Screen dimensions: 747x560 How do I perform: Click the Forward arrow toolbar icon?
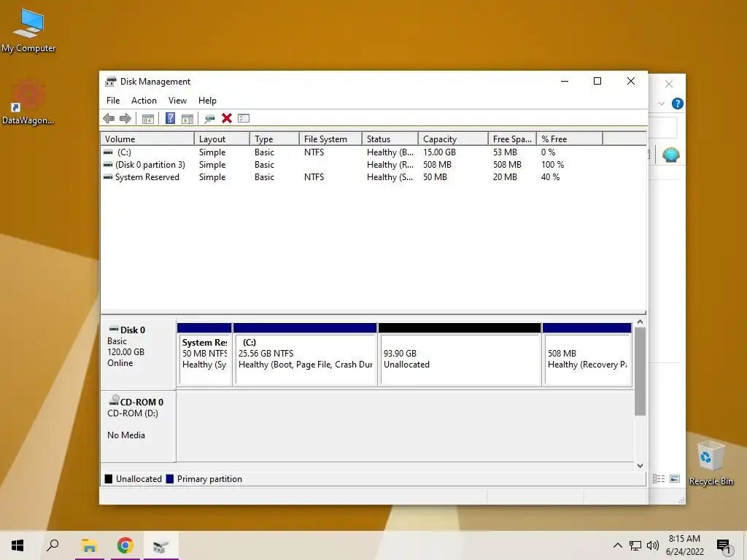pos(125,119)
